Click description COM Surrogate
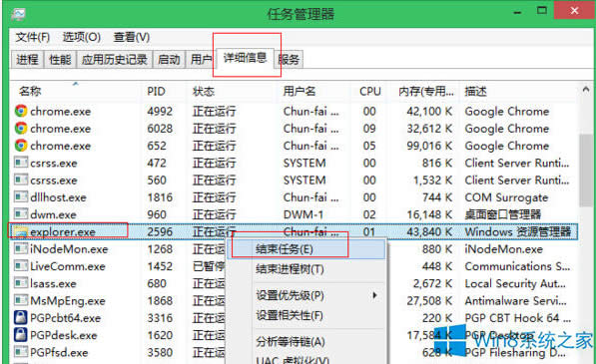This screenshot has height=364, width=596. 506,197
